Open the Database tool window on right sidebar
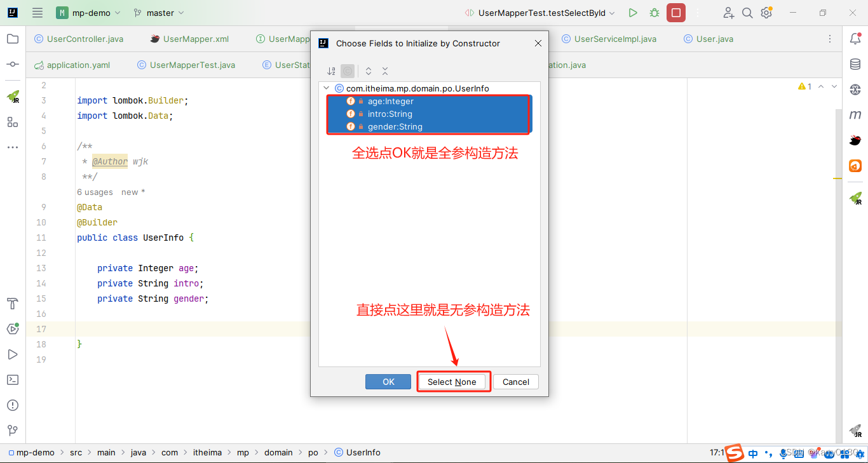 [x=855, y=64]
